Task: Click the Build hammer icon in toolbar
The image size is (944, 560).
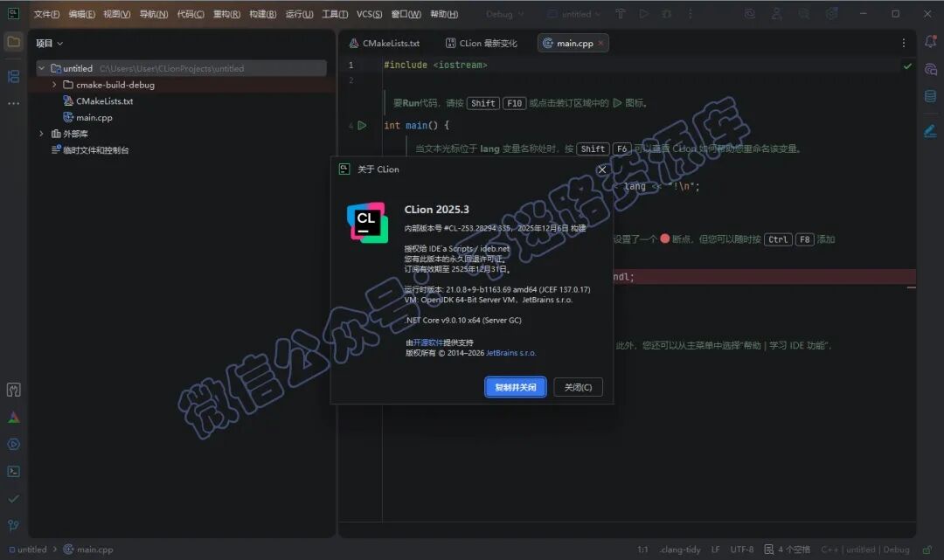Action: (620, 14)
